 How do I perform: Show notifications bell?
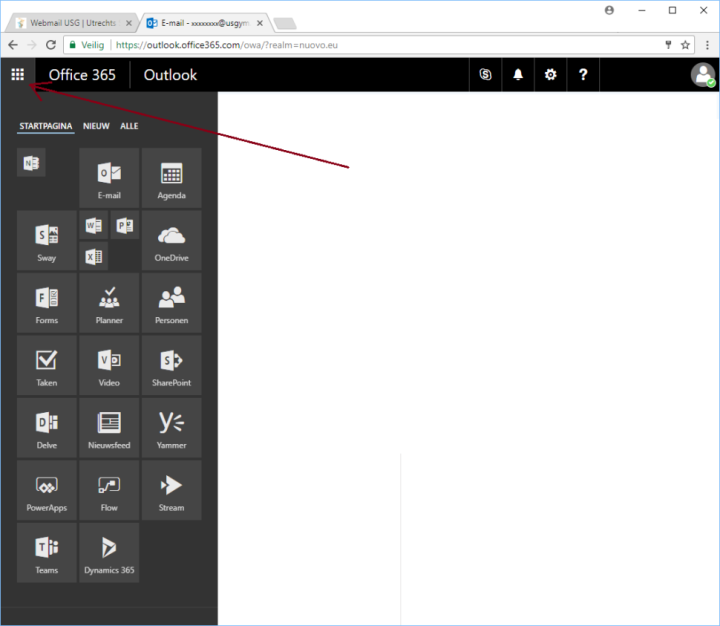click(518, 74)
